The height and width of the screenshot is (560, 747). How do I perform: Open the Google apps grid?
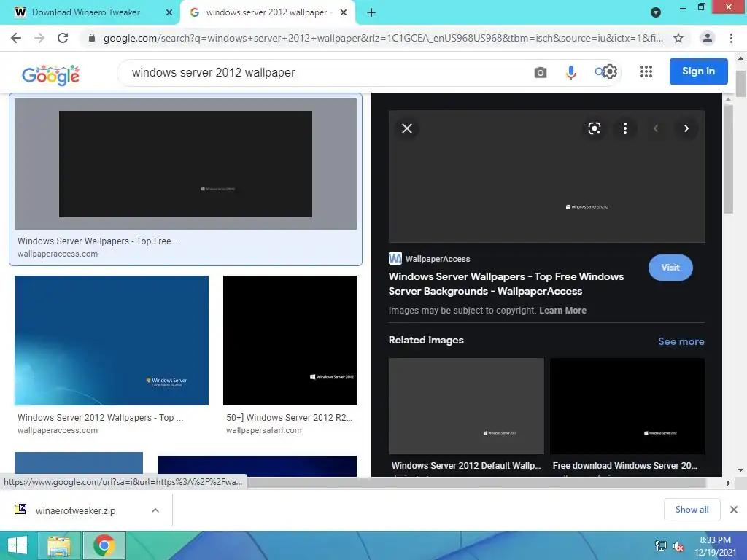(x=646, y=71)
